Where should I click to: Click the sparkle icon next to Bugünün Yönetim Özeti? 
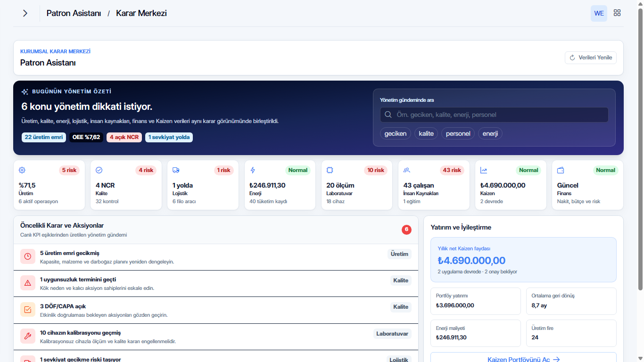point(25,92)
